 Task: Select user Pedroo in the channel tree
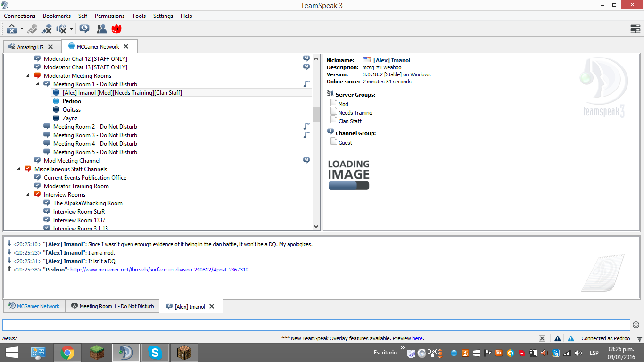[x=72, y=101]
